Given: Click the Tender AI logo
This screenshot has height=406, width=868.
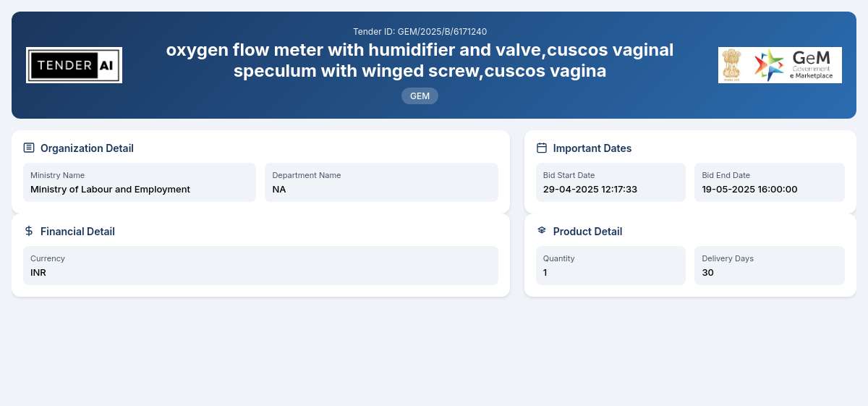Looking at the screenshot, I should 74,65.
